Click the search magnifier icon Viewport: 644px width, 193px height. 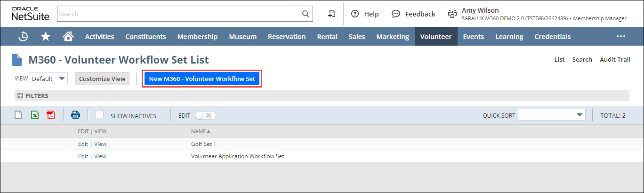[306, 14]
